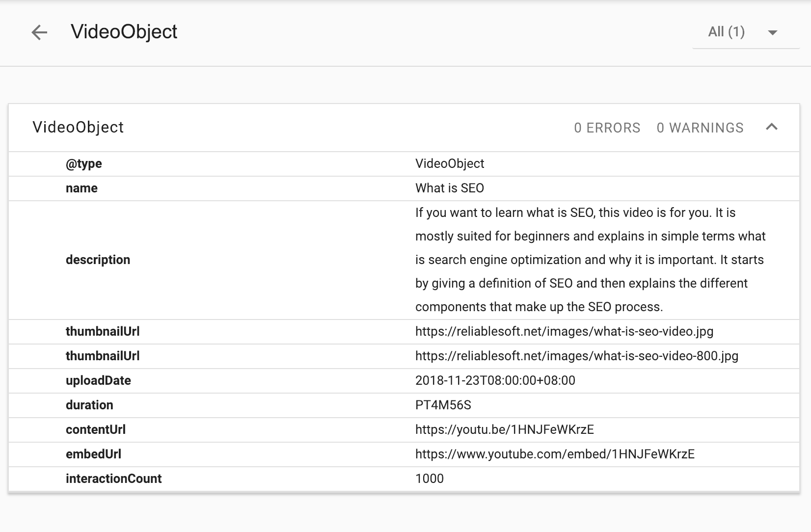The width and height of the screenshot is (811, 532).
Task: Click the back arrow icon
Action: [39, 32]
